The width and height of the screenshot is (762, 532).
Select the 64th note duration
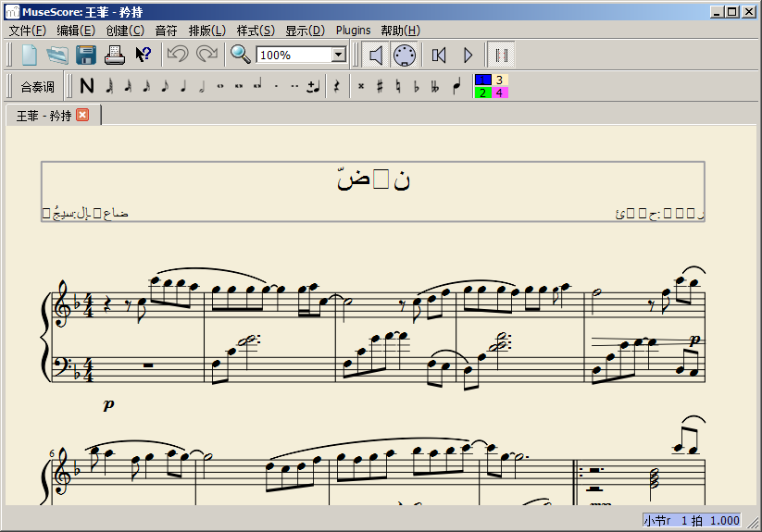tap(109, 86)
